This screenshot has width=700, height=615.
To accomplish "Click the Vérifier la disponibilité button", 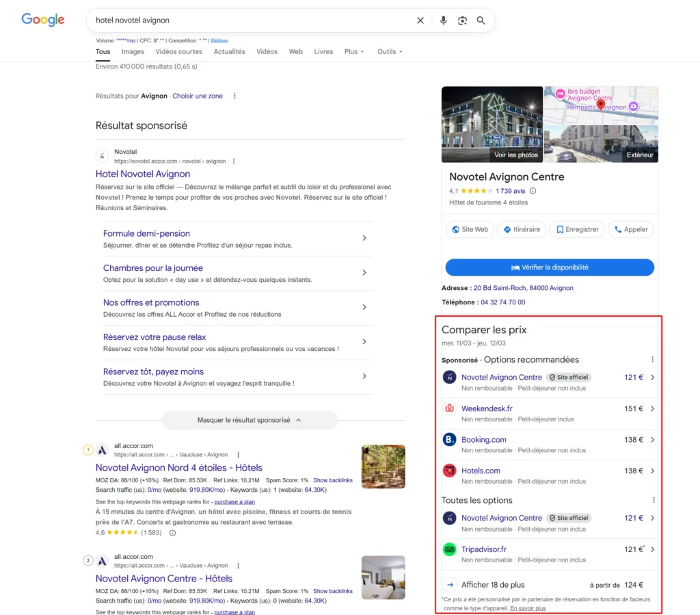I will (x=550, y=267).
